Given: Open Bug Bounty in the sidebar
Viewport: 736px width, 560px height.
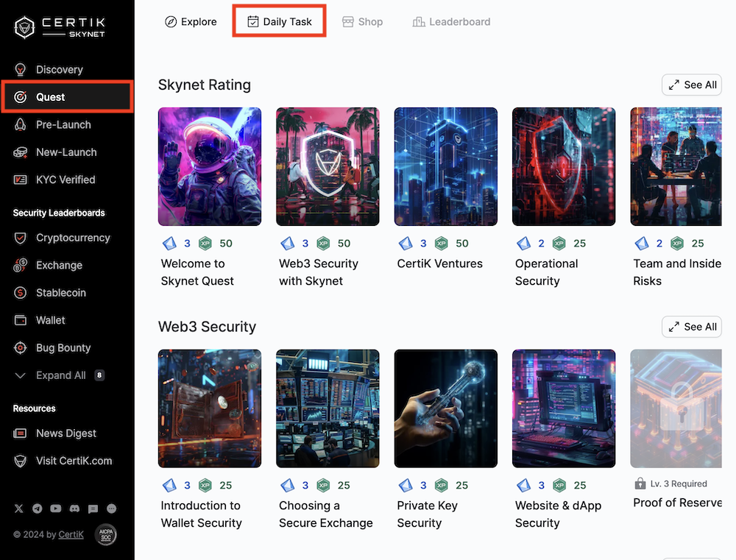Looking at the screenshot, I should (x=63, y=348).
